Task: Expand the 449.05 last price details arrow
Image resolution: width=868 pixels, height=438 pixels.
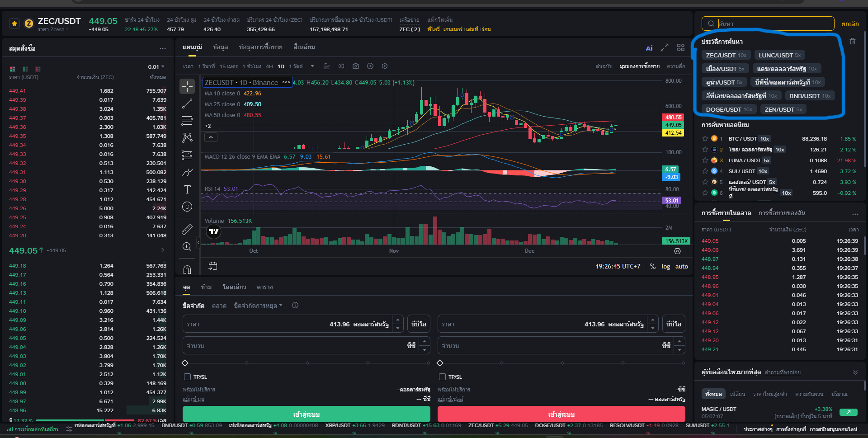Action: [163, 250]
